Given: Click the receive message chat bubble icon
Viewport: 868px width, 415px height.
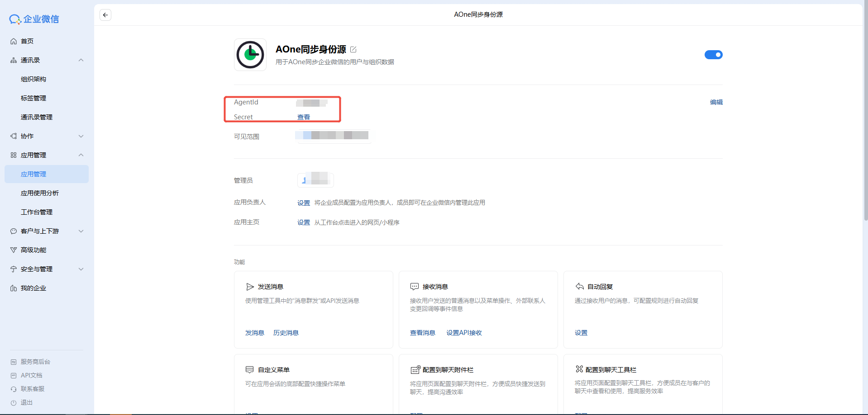Looking at the screenshot, I should [414, 287].
